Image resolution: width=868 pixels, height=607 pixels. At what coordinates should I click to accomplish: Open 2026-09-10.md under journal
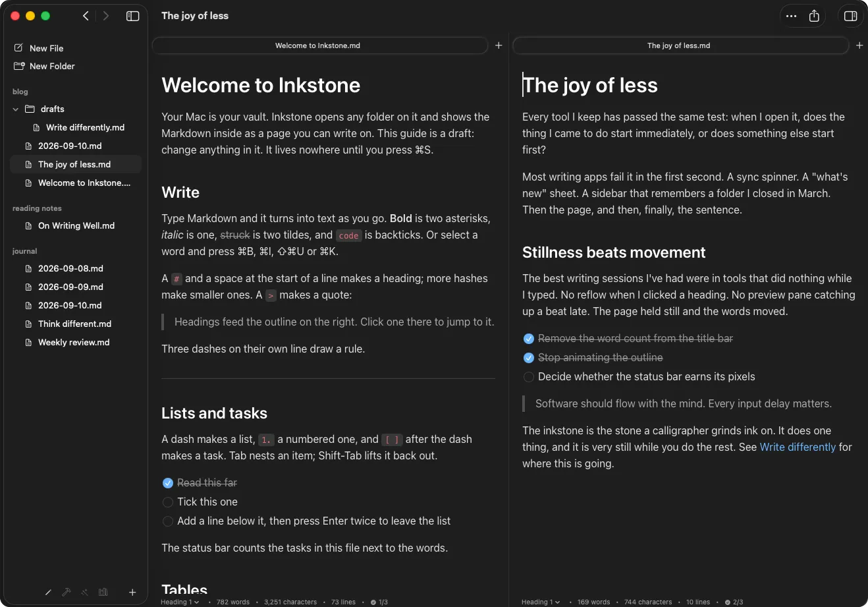point(76,305)
